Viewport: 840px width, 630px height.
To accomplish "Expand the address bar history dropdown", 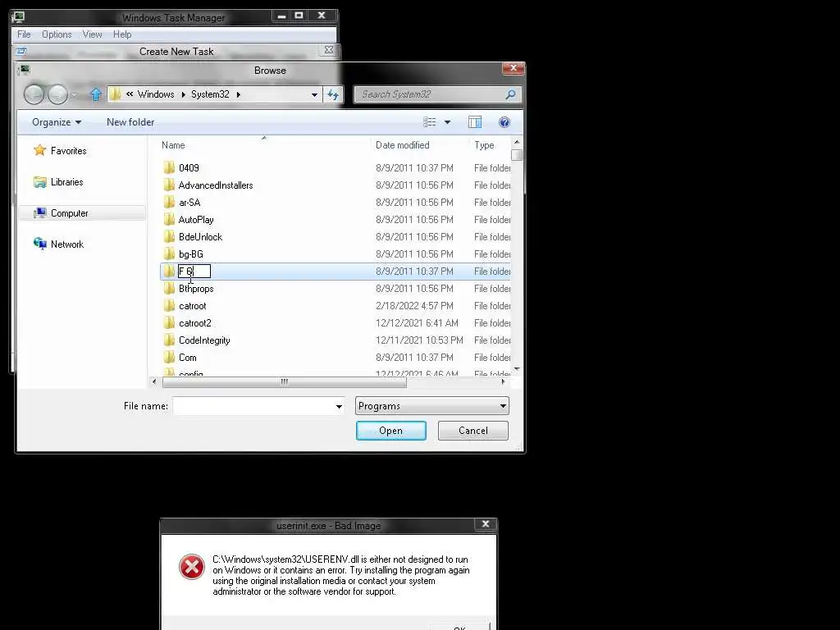I will tap(314, 95).
